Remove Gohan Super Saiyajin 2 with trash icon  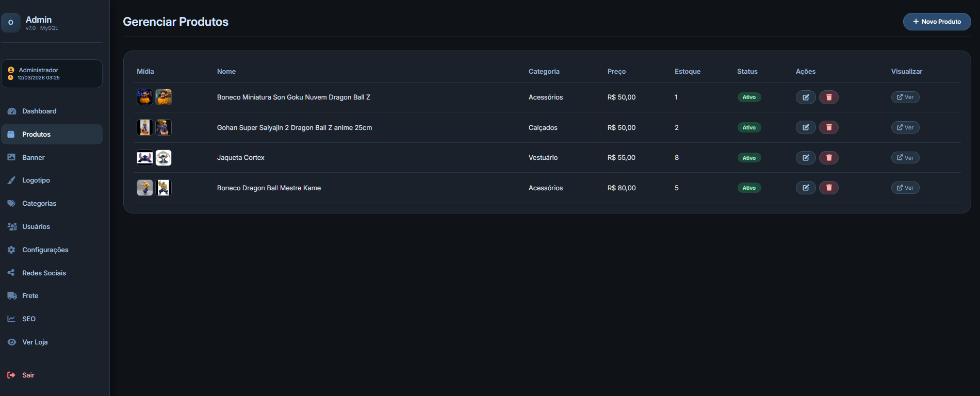[828, 127]
